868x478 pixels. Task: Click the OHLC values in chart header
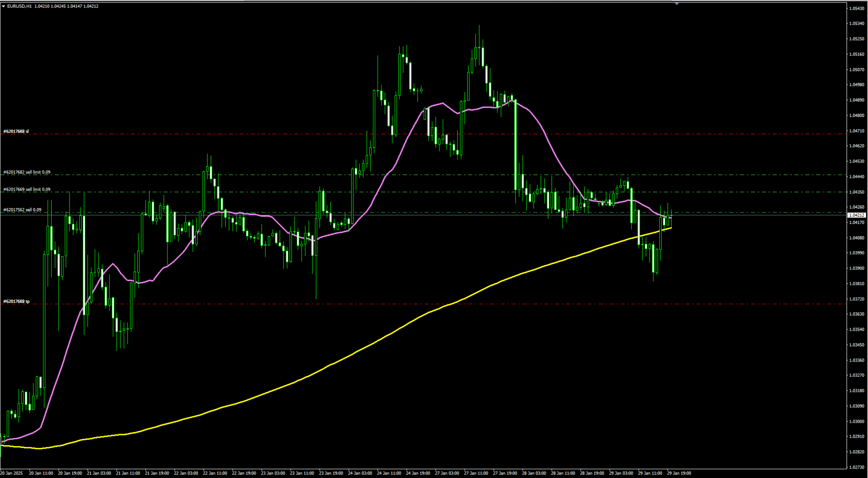pos(66,6)
